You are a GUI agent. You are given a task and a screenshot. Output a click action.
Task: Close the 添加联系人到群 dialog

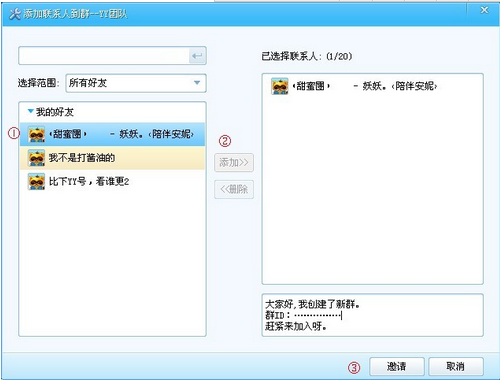(x=484, y=11)
